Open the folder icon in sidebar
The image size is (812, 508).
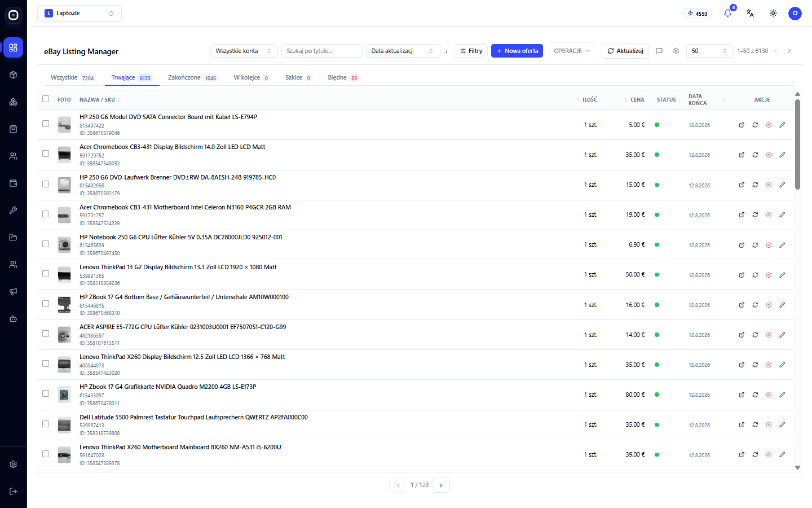(14, 238)
